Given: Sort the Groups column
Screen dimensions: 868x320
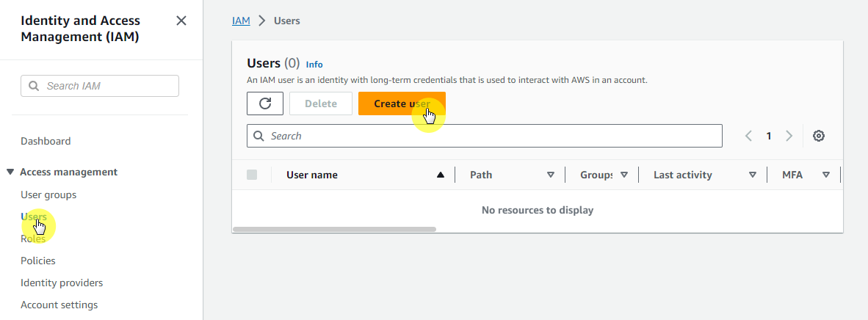Looking at the screenshot, I should coord(624,175).
